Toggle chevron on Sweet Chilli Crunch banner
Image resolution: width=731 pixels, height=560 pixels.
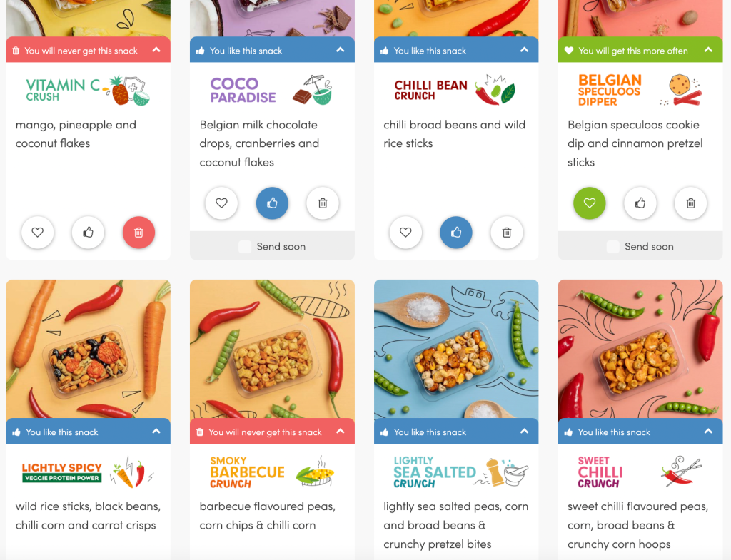pyautogui.click(x=708, y=432)
